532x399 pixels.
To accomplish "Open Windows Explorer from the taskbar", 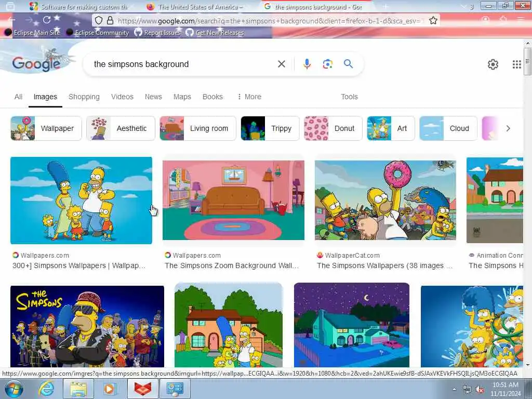I will pos(78,389).
